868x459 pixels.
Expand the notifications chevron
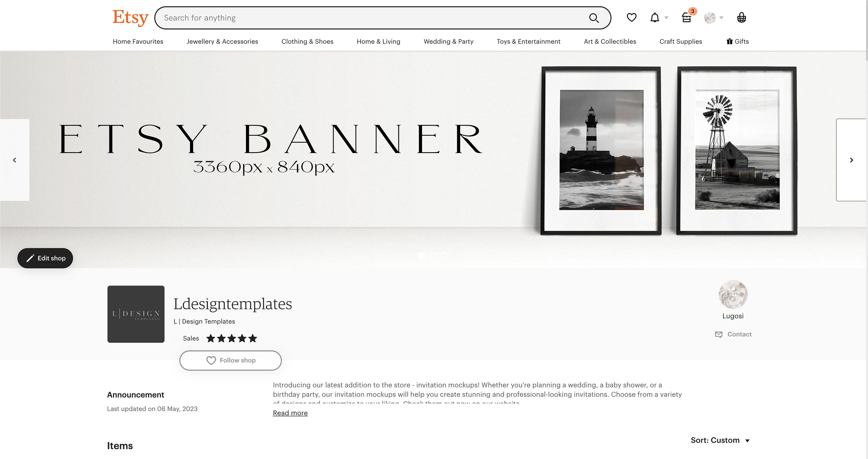(666, 18)
